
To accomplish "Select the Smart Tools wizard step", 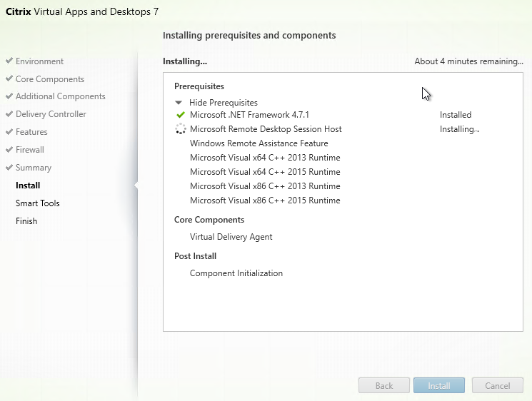I will pos(38,203).
